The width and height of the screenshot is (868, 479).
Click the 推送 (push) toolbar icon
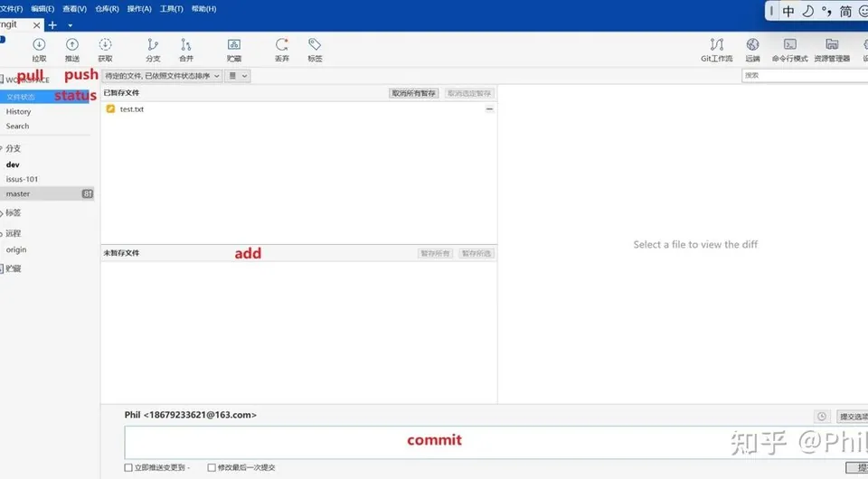click(x=72, y=49)
